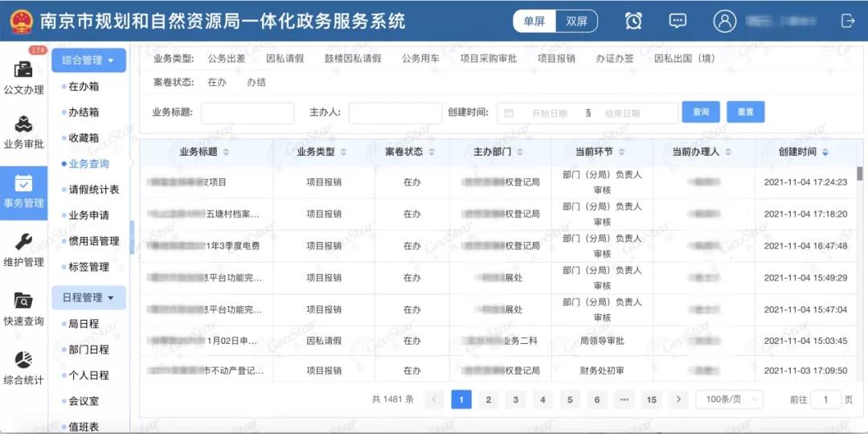This screenshot has height=434, width=868.
Task: Select the 维护管理 wrench icon
Action: pyautogui.click(x=23, y=248)
